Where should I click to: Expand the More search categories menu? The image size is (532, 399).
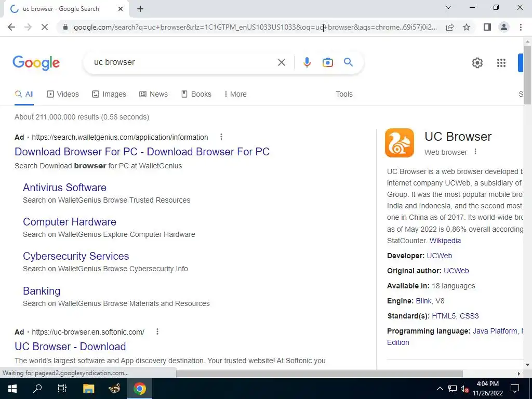pyautogui.click(x=235, y=94)
